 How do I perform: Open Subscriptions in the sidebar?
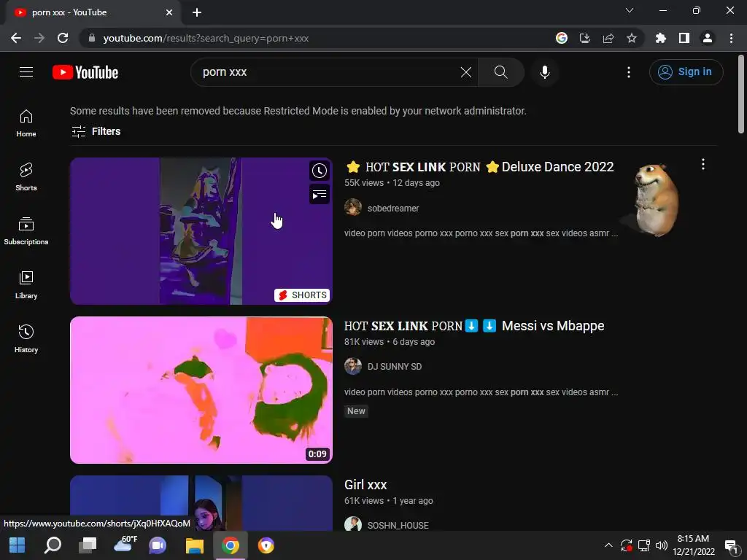26,230
